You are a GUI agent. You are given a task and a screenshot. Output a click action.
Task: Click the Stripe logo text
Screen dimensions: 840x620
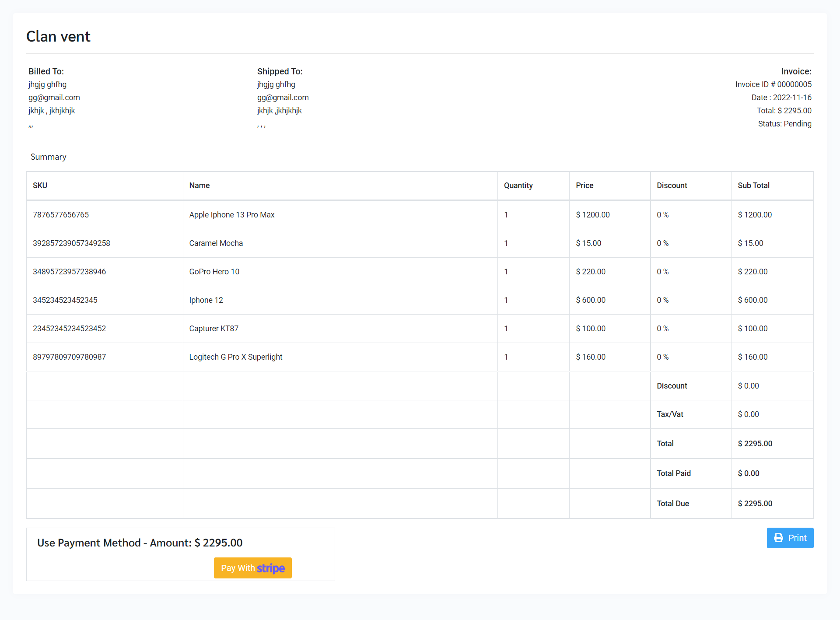[271, 568]
